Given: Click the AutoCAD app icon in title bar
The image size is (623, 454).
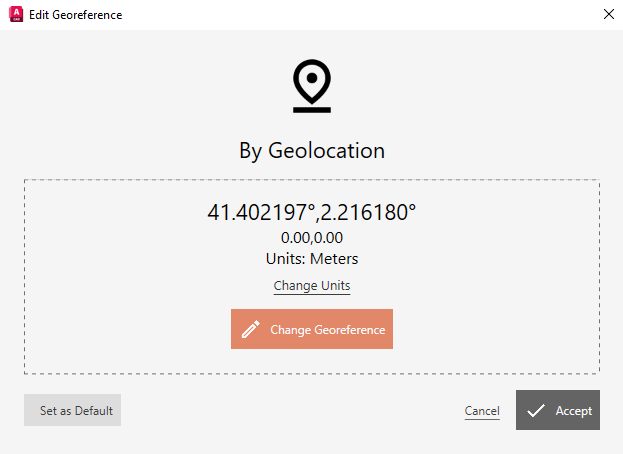Looking at the screenshot, I should (16, 14).
